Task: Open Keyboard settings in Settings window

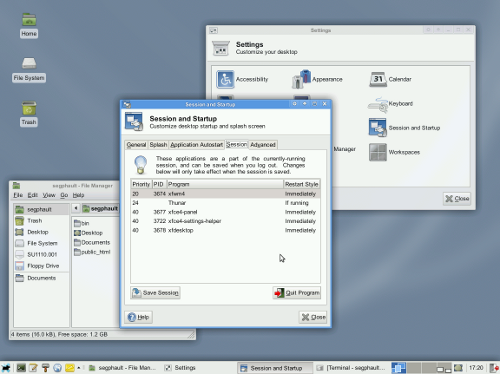Action: point(390,104)
